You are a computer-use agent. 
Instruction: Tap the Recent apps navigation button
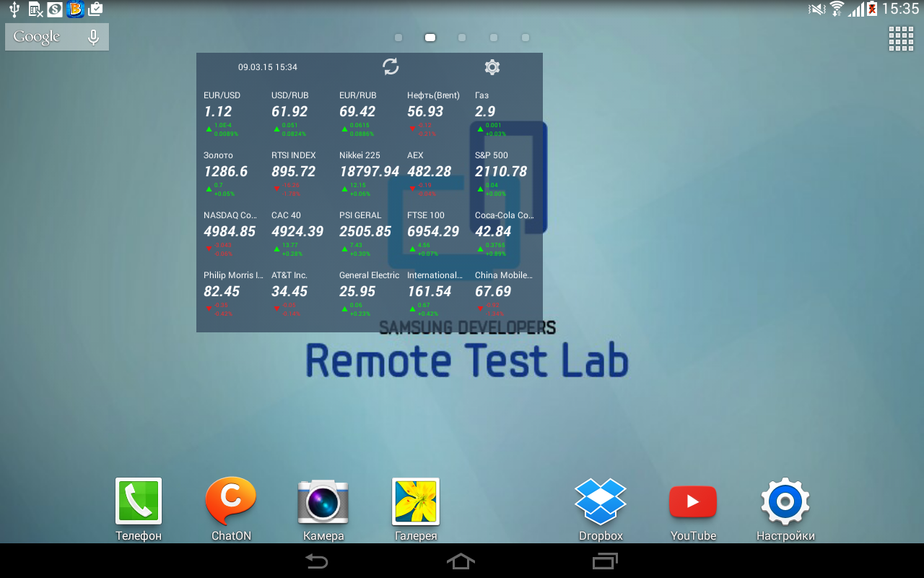tap(606, 561)
